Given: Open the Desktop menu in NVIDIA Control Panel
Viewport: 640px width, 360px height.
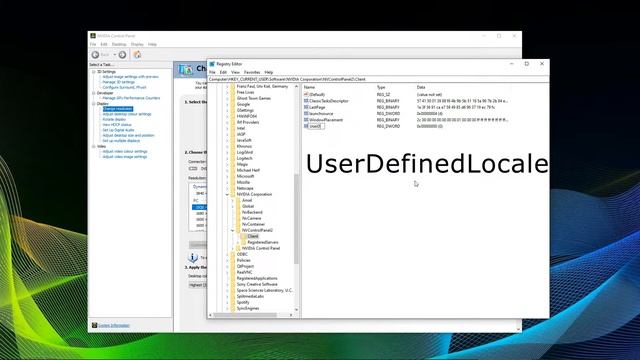Looking at the screenshot, I should pos(119,44).
